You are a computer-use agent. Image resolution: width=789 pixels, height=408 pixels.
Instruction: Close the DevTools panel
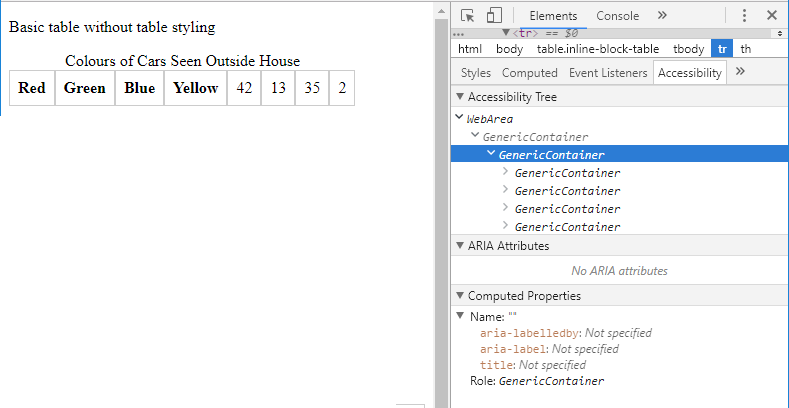tap(772, 16)
